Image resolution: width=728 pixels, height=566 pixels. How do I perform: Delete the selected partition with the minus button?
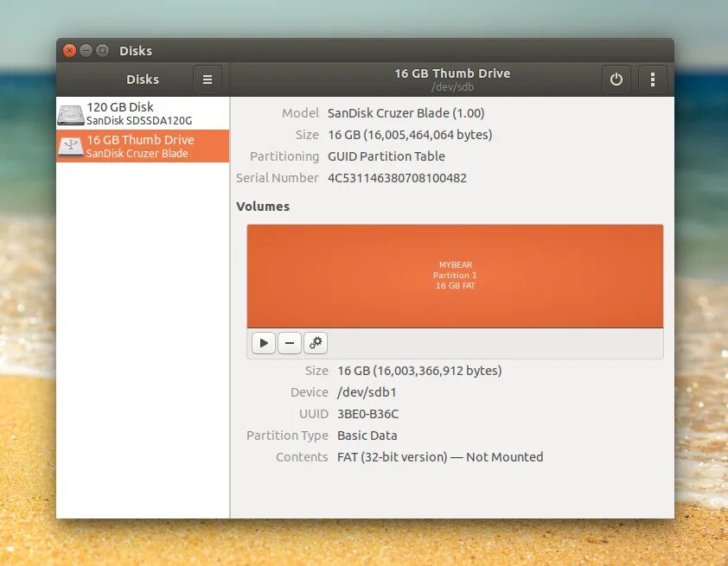[x=290, y=343]
